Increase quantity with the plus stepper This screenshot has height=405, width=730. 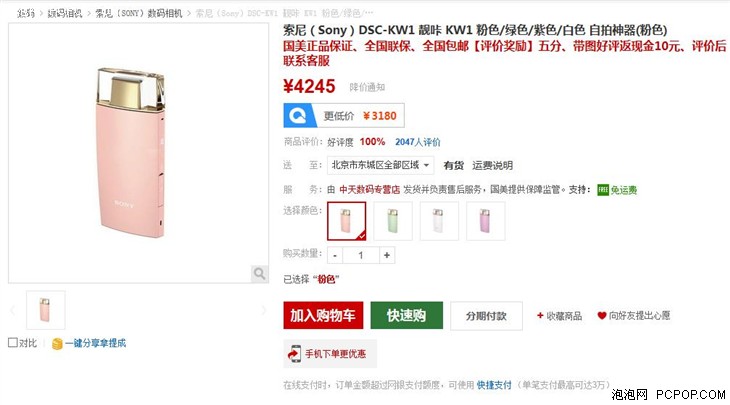click(386, 255)
